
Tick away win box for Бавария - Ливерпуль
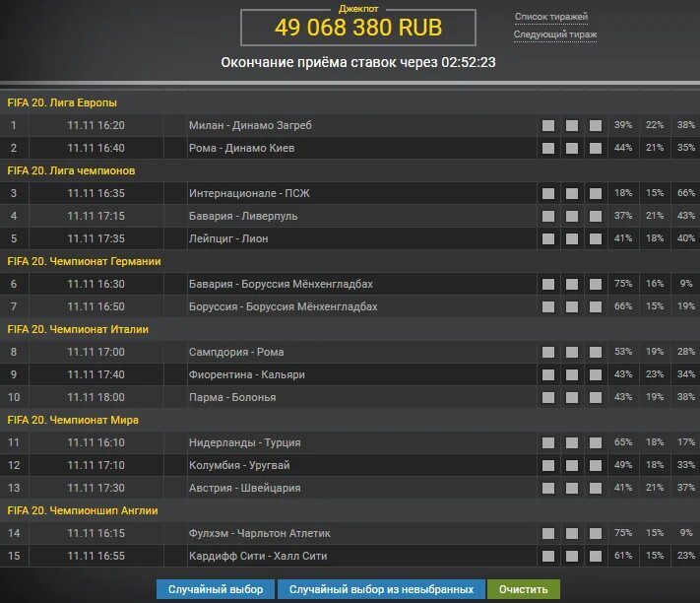point(596,216)
